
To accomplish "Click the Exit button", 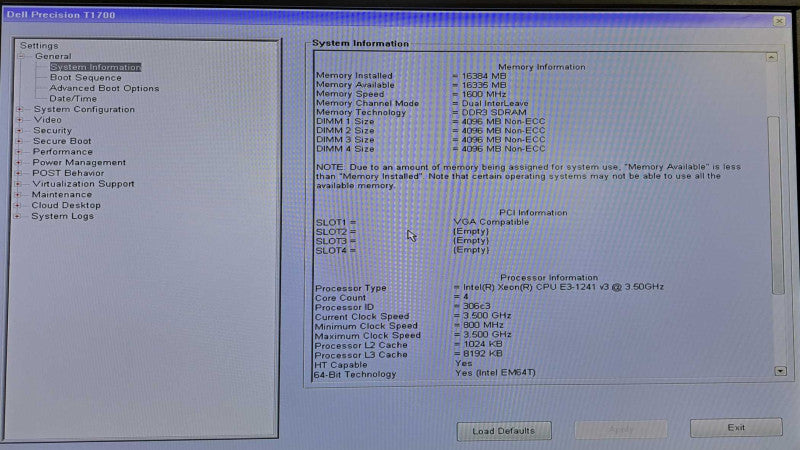I will (x=736, y=428).
